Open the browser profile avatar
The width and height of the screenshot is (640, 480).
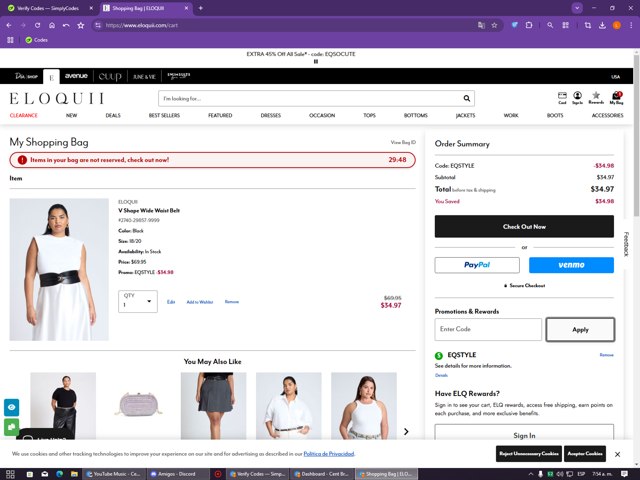(x=617, y=25)
